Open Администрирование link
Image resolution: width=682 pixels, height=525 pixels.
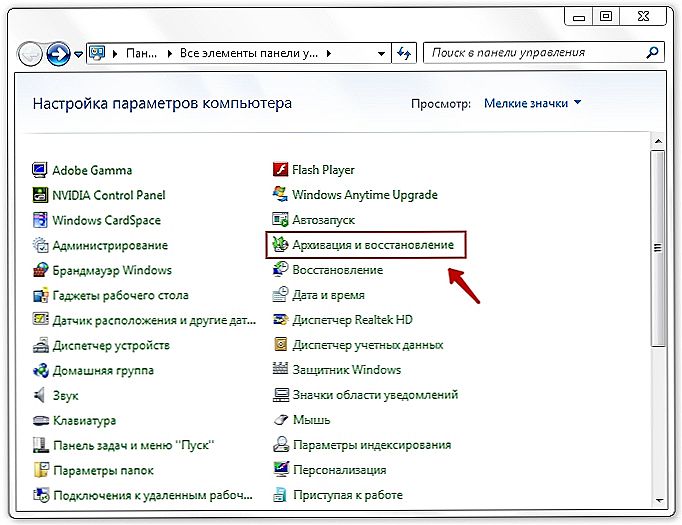(110, 245)
